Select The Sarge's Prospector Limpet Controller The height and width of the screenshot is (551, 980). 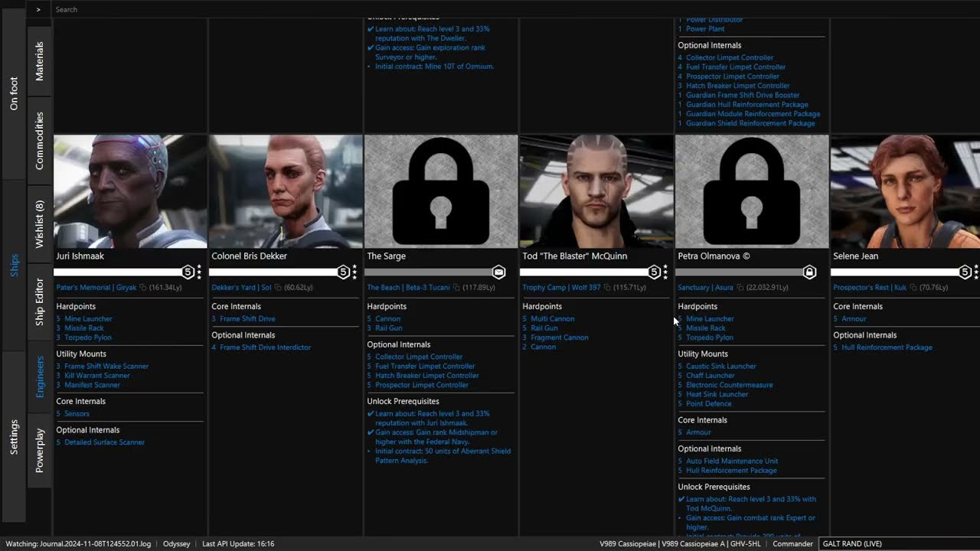(x=422, y=385)
